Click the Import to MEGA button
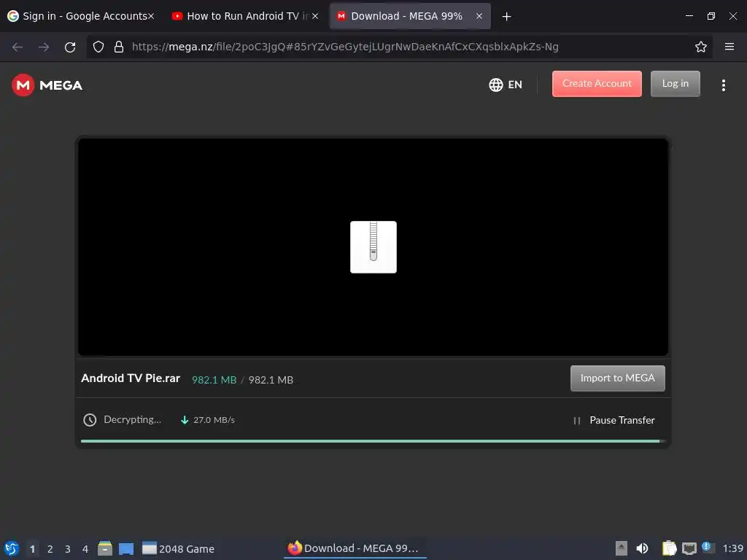 pyautogui.click(x=617, y=378)
